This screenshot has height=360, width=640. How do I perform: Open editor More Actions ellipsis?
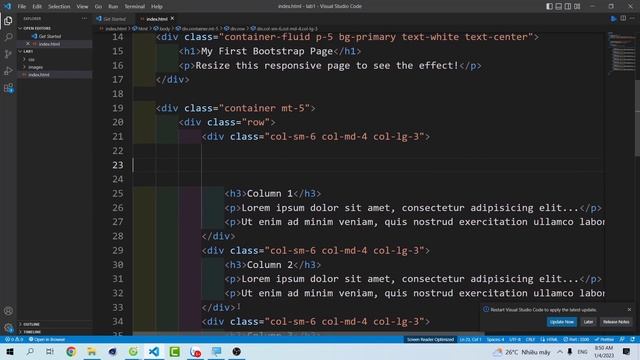pos(632,19)
